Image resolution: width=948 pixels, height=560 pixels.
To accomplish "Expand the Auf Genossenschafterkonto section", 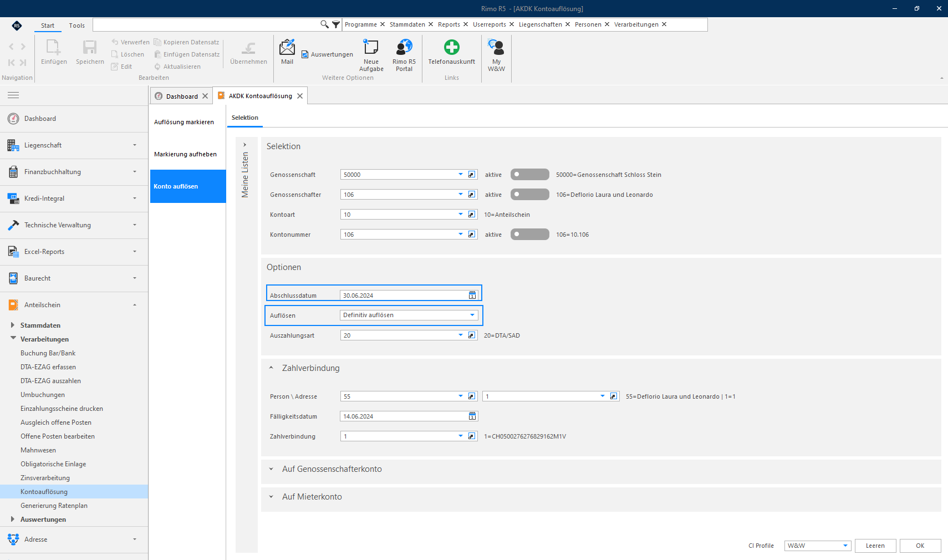I will [332, 469].
